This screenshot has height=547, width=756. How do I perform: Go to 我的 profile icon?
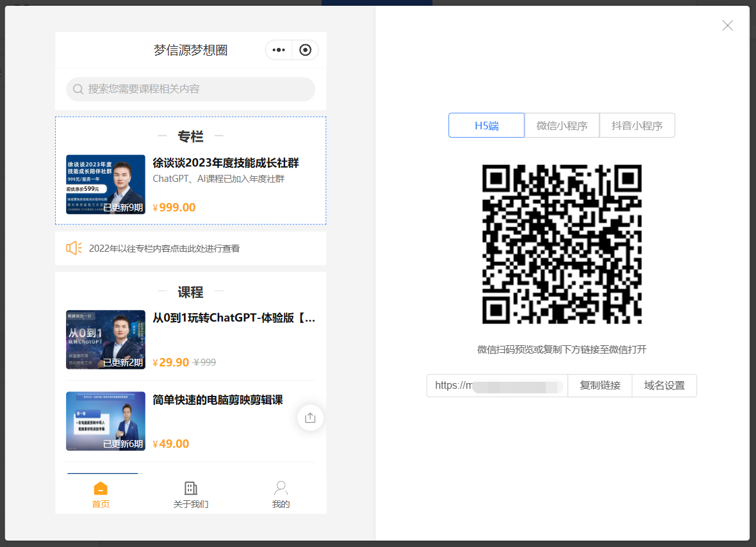pos(281,489)
